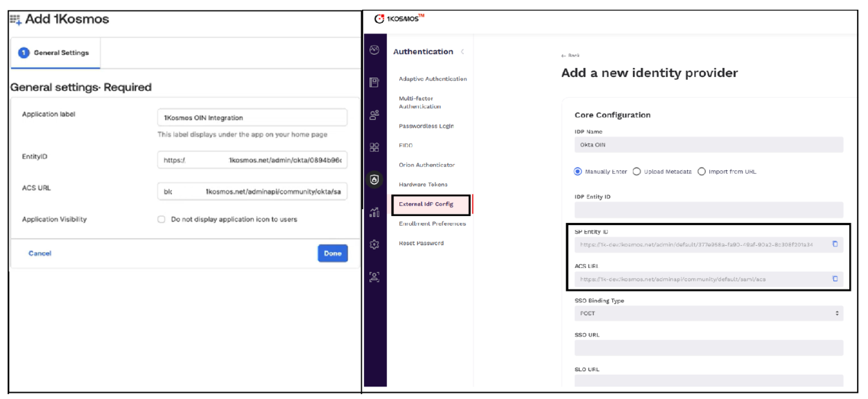This screenshot has width=868, height=399.
Task: Select the Upload Metadata radio option
Action: (x=636, y=172)
